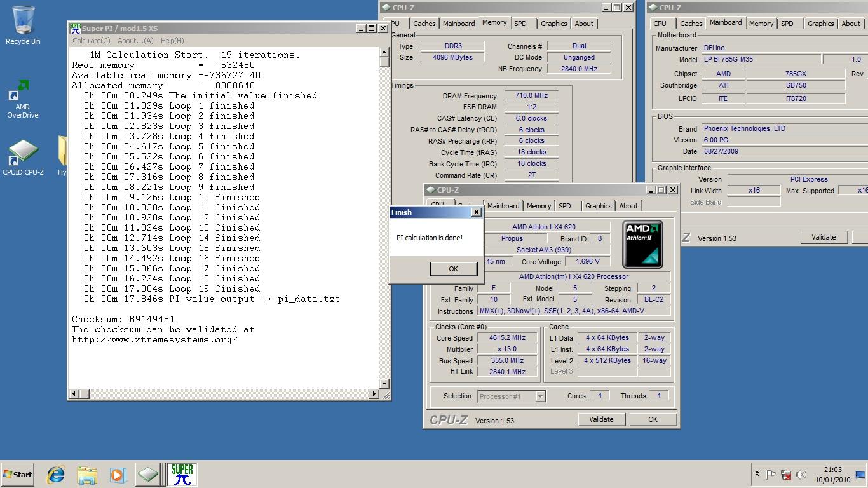Image resolution: width=868 pixels, height=488 pixels.
Task: Select About tab in front CPU-Z window
Action: pyautogui.click(x=628, y=206)
